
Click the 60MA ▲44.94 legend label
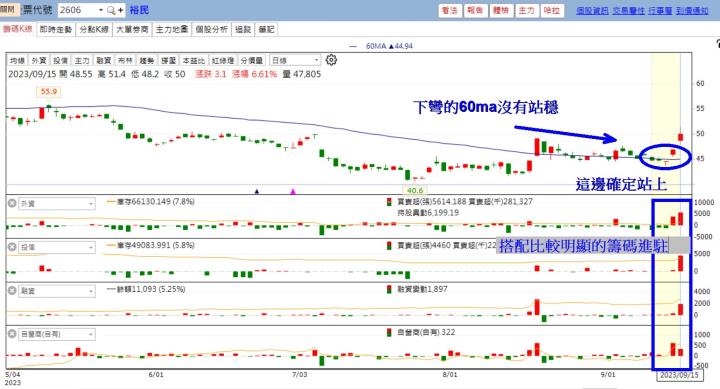389,46
